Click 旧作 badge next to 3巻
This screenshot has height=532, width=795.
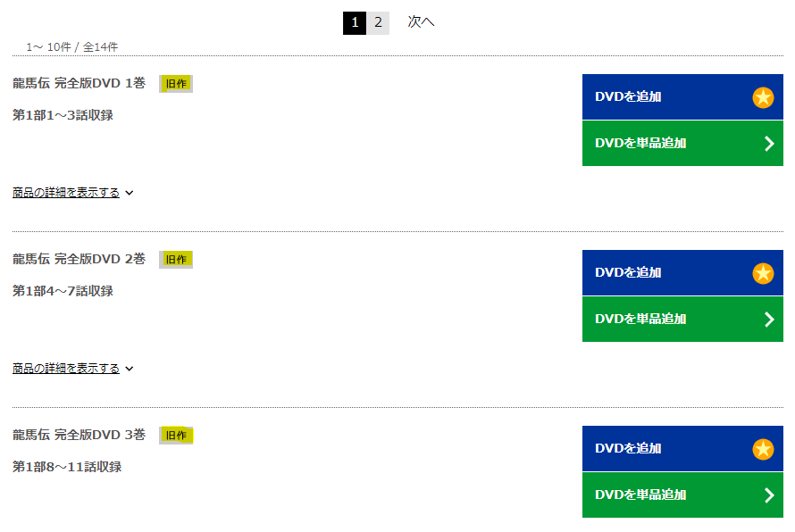tap(176, 436)
